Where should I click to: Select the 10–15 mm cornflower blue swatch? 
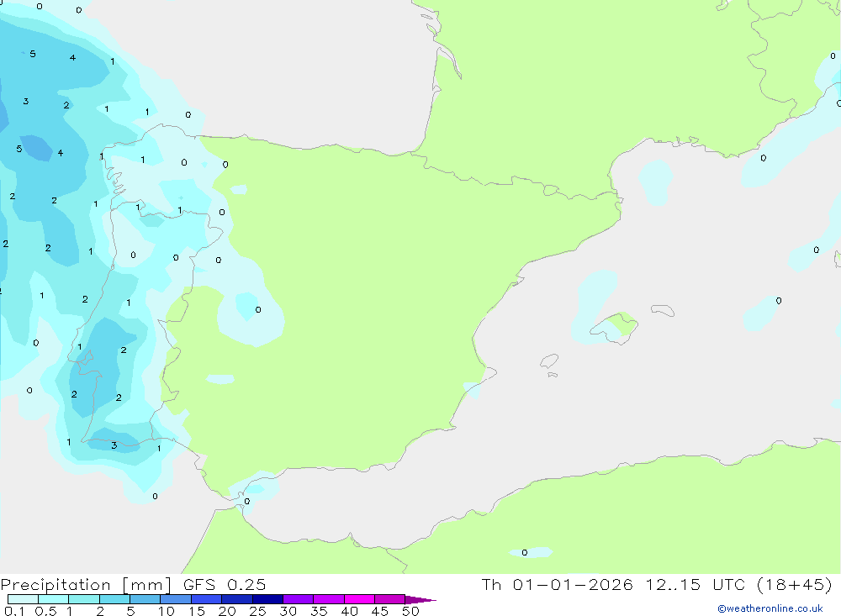point(176,599)
